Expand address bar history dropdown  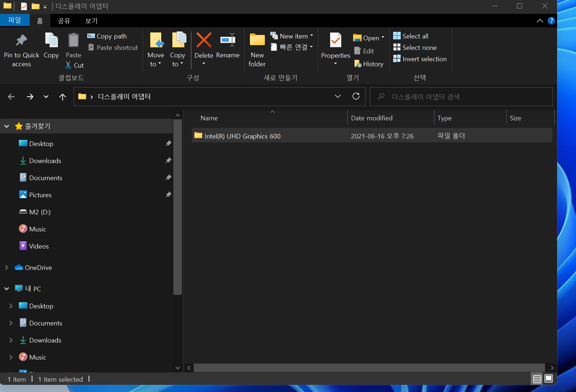(337, 96)
